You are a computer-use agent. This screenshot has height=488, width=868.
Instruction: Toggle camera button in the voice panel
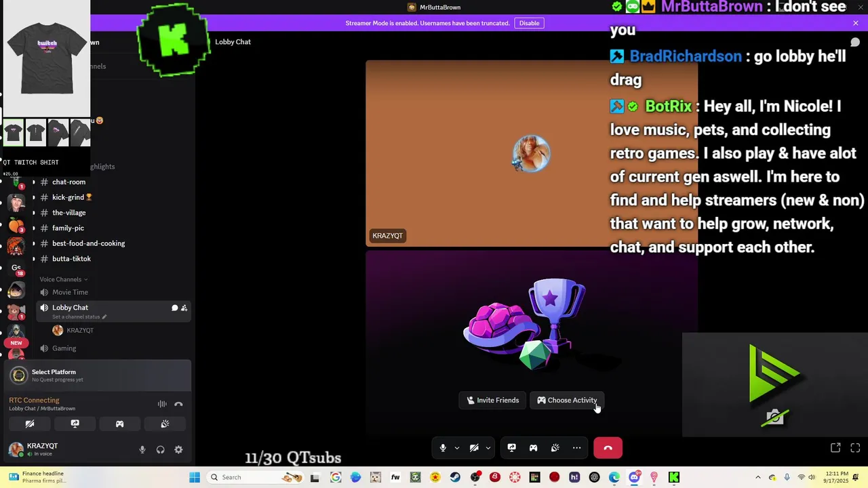click(30, 424)
